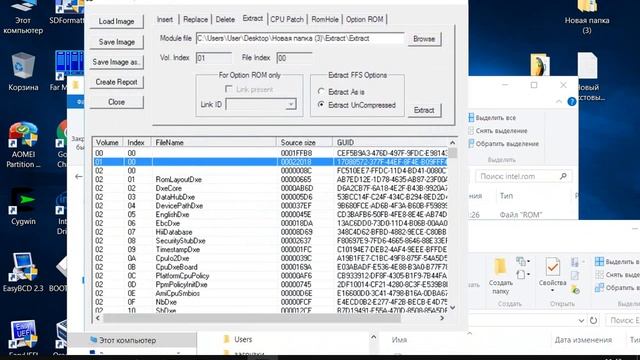
Task: Click the horizontal scrollbar left arrow in the module list
Action: click(x=98, y=318)
